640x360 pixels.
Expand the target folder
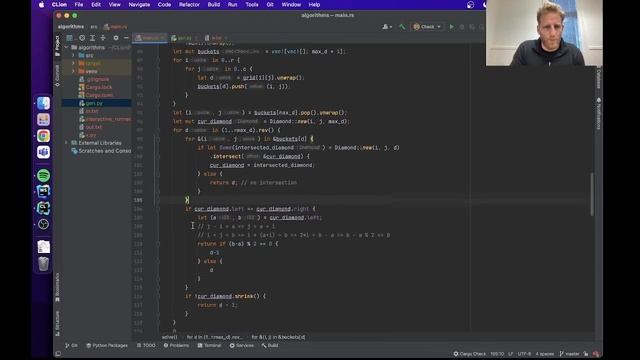pyautogui.click(x=73, y=63)
